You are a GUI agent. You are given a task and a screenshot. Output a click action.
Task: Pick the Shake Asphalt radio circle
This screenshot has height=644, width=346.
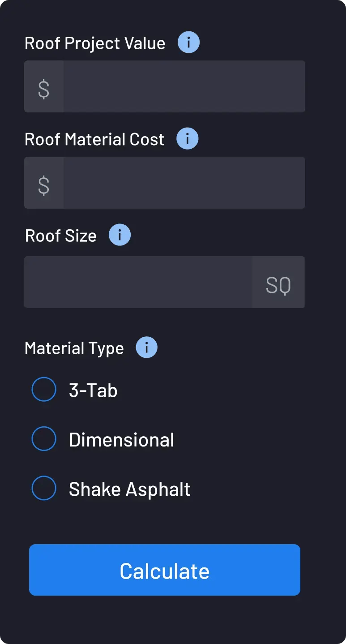(x=44, y=488)
